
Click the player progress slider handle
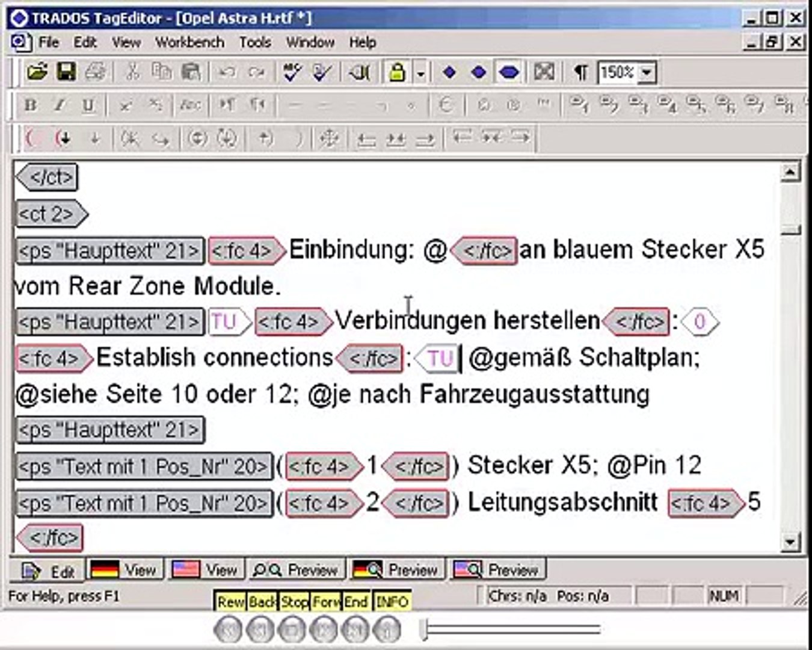425,630
